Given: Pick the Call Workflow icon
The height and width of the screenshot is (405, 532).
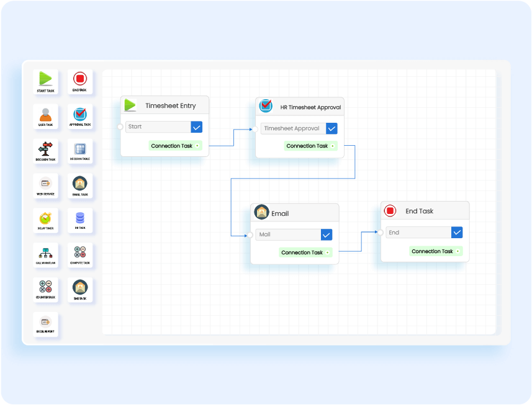Looking at the screenshot, I should (45, 253).
